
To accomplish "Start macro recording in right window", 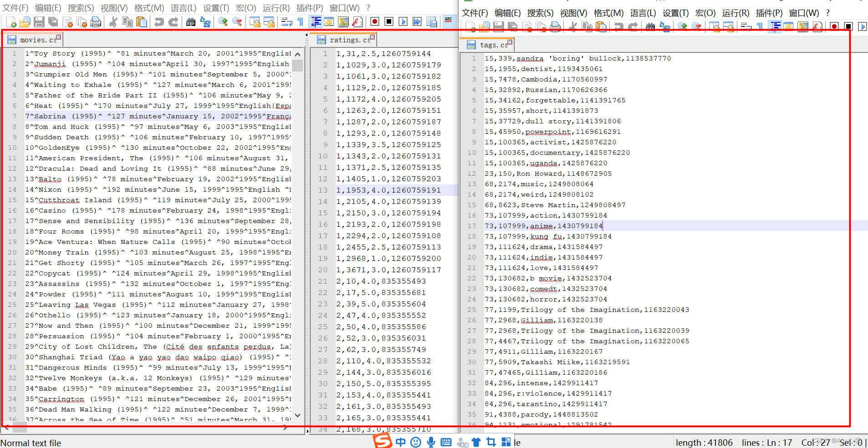I will click(x=834, y=27).
